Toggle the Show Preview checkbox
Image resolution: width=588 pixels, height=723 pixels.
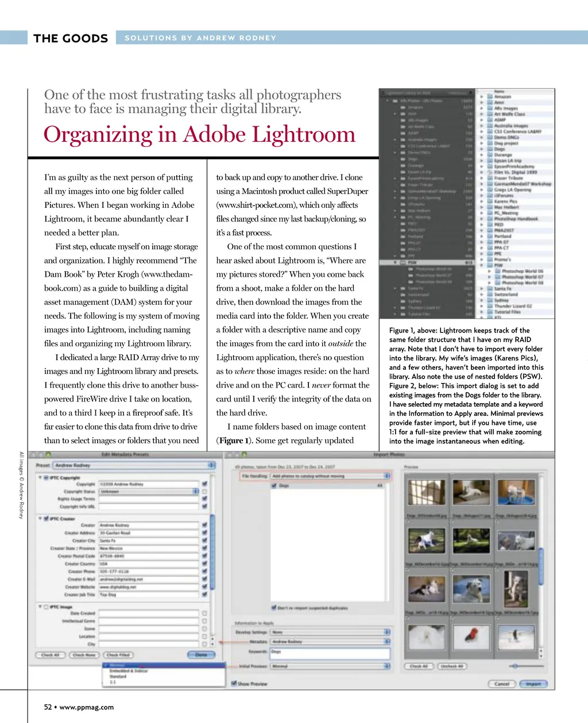coord(234,683)
